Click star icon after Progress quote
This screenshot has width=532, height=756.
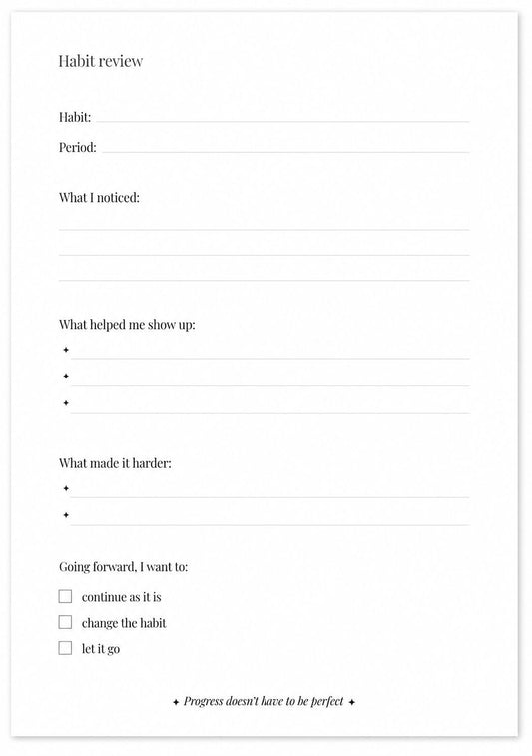point(352,702)
